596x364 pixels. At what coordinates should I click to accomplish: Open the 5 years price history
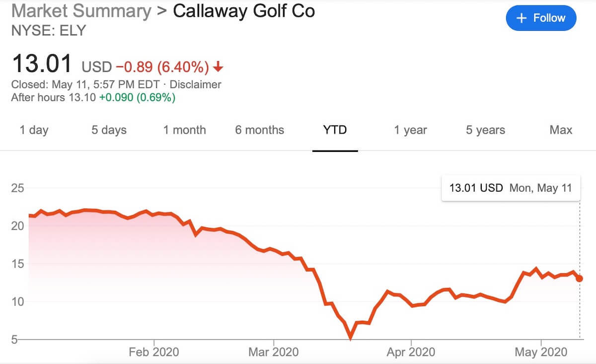(484, 130)
